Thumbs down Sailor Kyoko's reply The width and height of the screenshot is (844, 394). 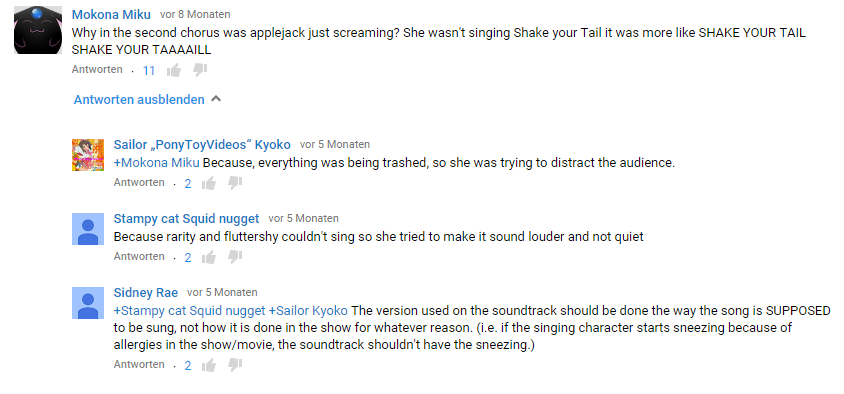[x=235, y=184]
